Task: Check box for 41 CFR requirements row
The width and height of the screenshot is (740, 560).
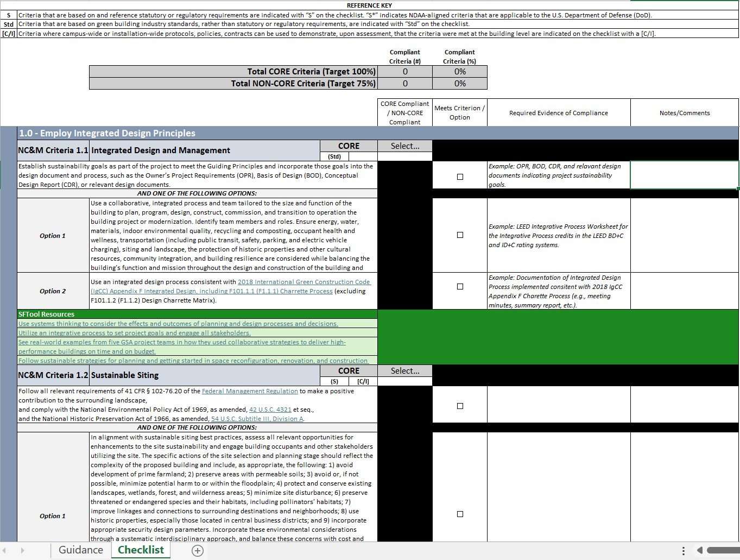Action: pyautogui.click(x=460, y=406)
